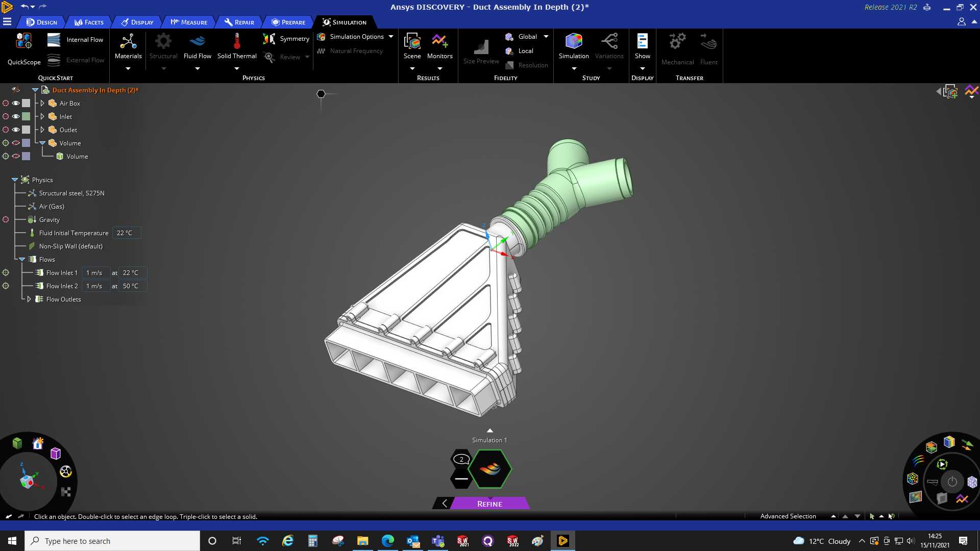The height and width of the screenshot is (551, 980).
Task: Click the streamlines result icon in the dial
Action: [918, 461]
